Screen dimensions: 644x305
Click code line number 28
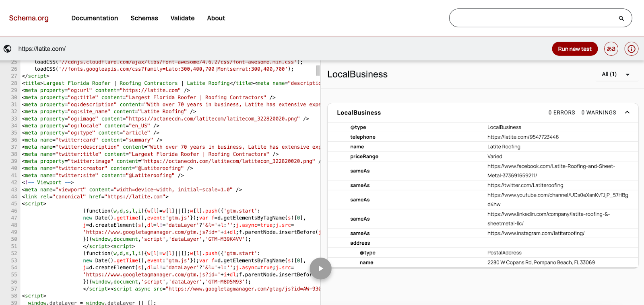click(x=14, y=83)
